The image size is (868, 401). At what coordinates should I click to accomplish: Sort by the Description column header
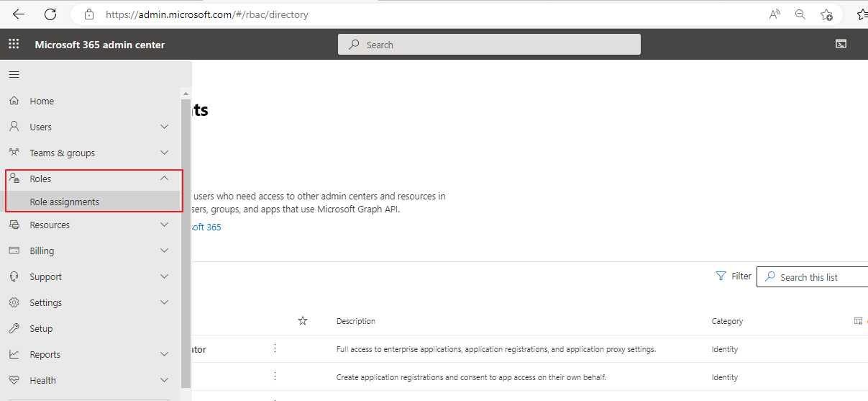point(356,321)
